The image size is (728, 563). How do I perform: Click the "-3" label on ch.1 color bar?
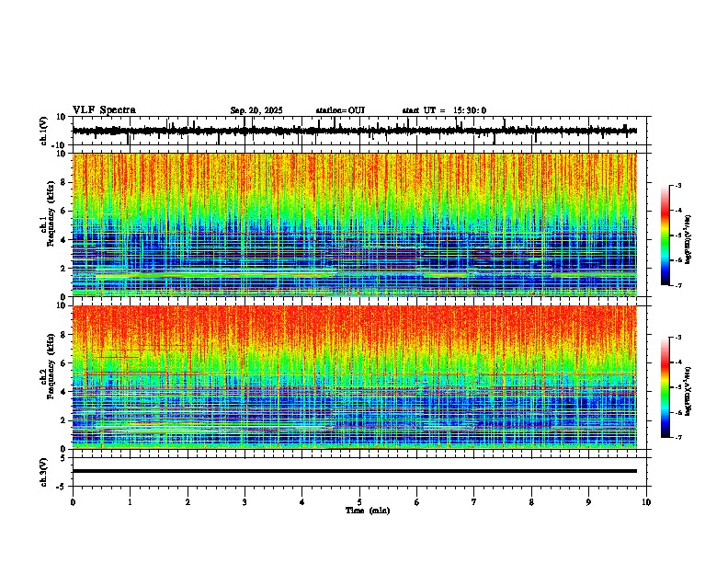(x=678, y=186)
